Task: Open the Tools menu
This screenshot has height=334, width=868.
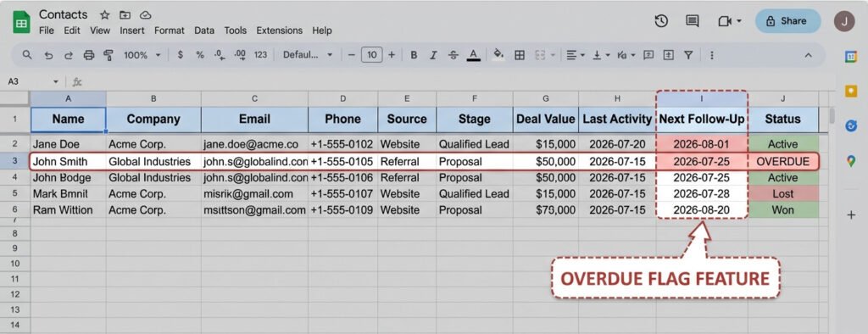Action: tap(236, 31)
